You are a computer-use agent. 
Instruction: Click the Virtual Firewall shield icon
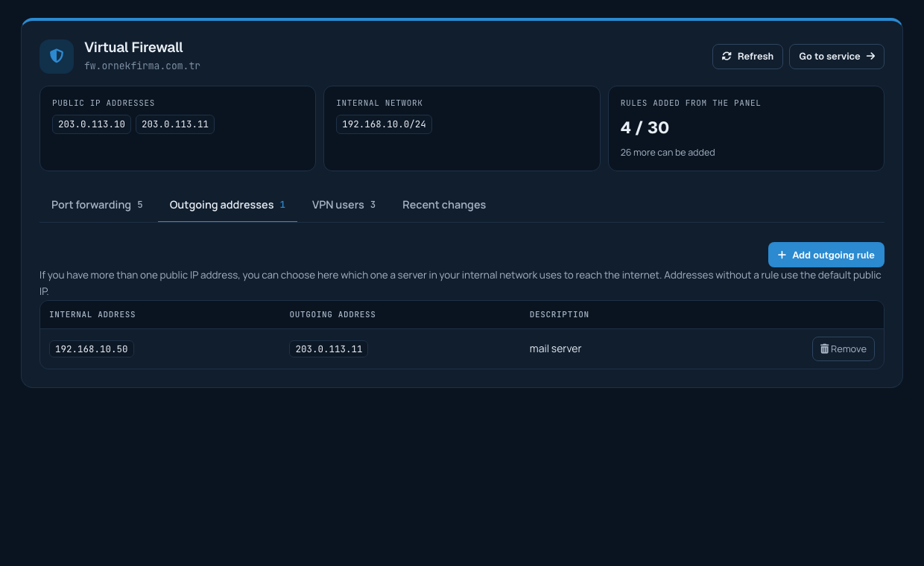57,57
